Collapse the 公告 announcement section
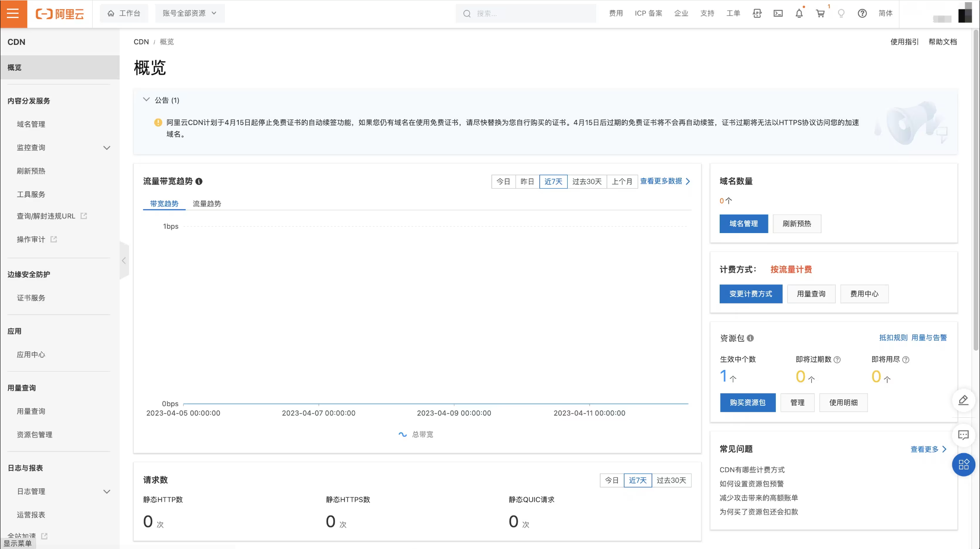Screen dimensions: 980x549 pos(146,100)
